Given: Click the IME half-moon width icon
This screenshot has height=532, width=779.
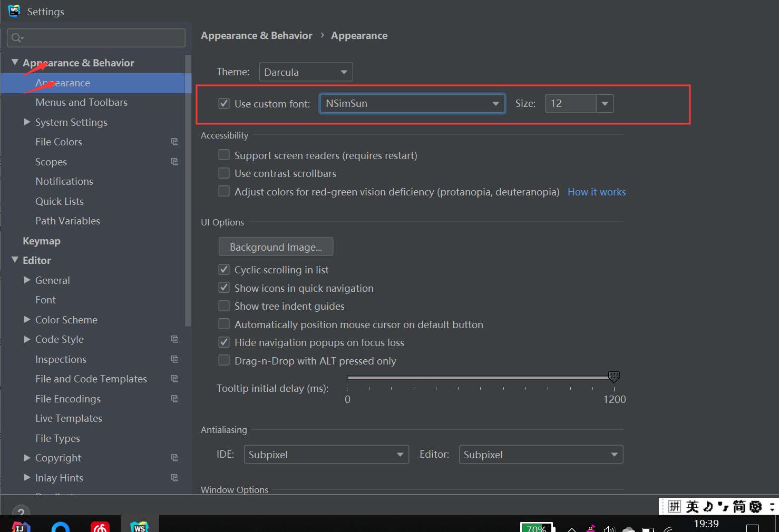Looking at the screenshot, I should click(708, 507).
